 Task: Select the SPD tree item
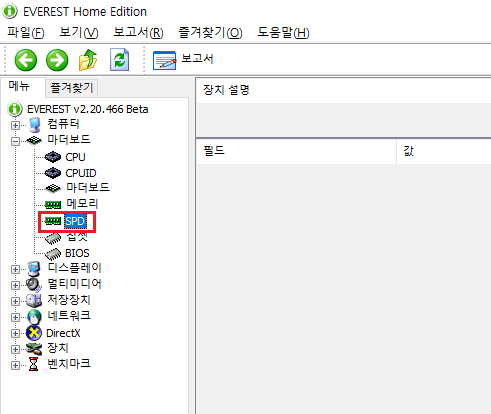75,221
